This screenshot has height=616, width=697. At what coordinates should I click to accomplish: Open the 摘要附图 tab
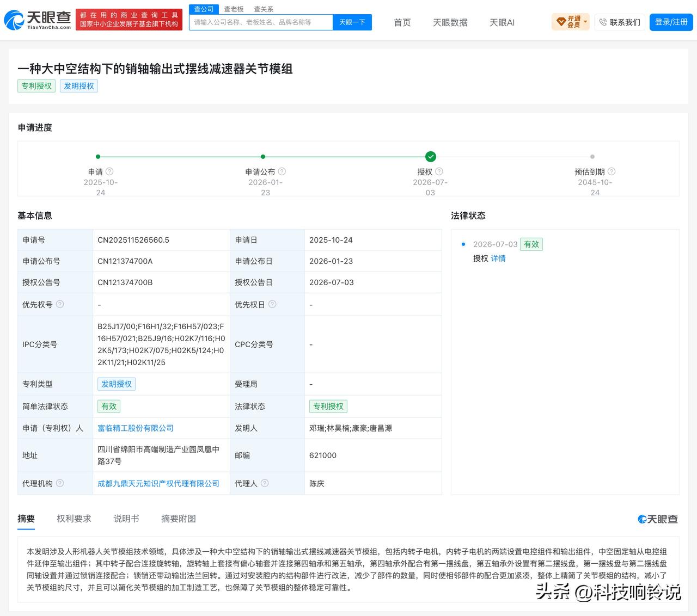pyautogui.click(x=179, y=519)
